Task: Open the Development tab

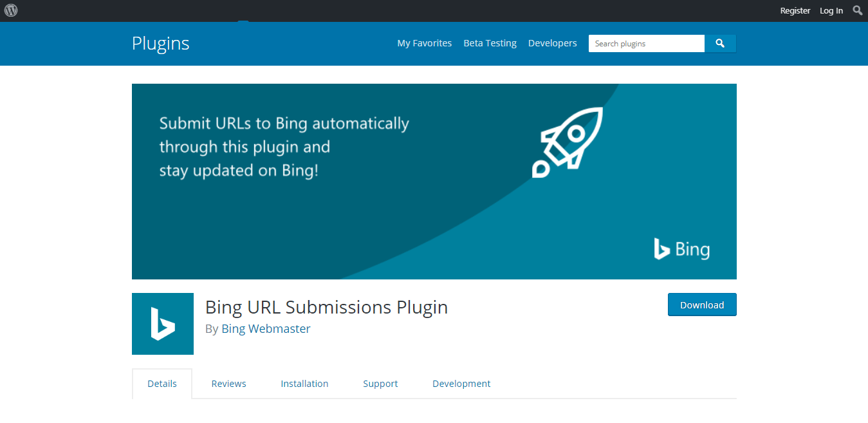Action: pyautogui.click(x=461, y=384)
